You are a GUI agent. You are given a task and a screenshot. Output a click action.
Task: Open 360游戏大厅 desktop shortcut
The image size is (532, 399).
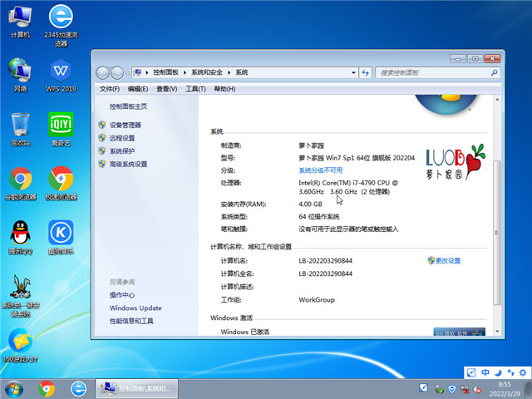click(20, 346)
